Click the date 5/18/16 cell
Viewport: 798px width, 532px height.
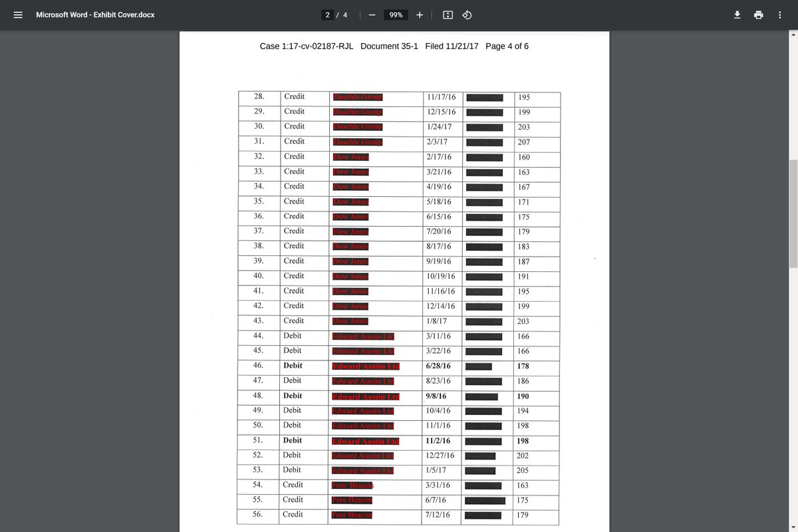click(439, 201)
